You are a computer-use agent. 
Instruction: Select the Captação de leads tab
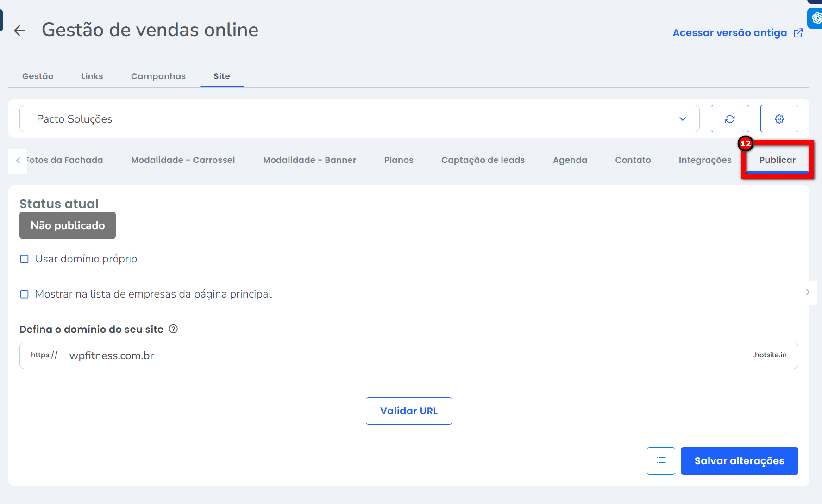483,160
